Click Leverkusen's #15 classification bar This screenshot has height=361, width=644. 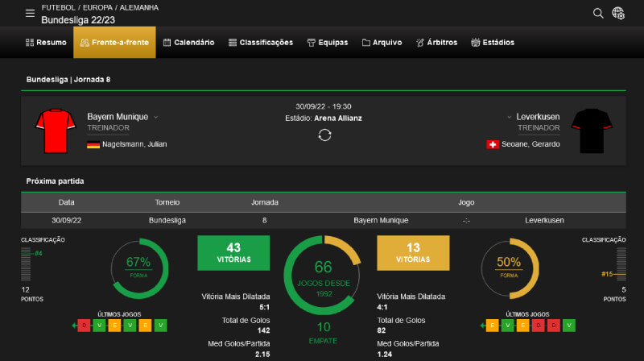621,264
